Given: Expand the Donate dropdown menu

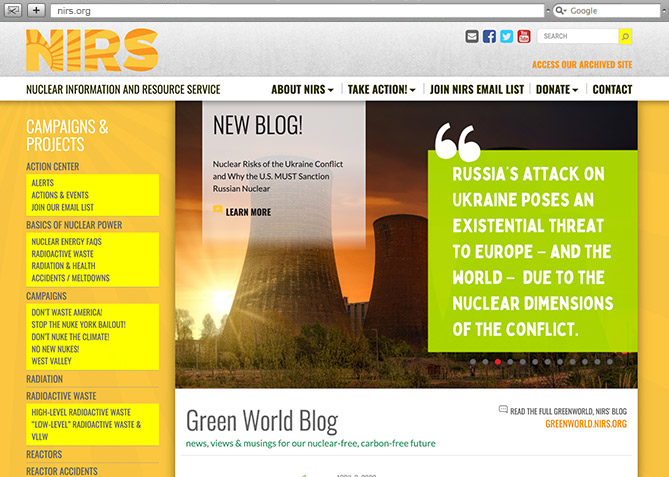Looking at the screenshot, I should coord(557,89).
